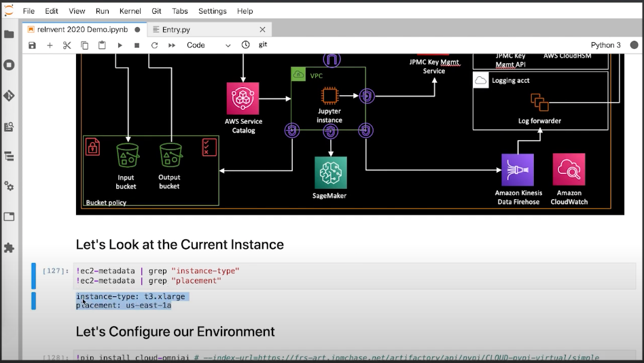Open the Kernel menu
644x363 pixels.
pos(130,11)
